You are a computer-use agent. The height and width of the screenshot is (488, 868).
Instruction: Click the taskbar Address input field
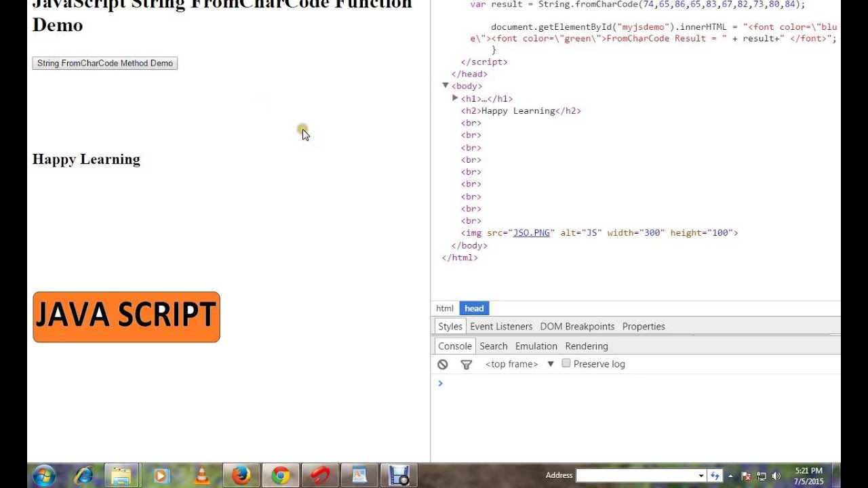tap(636, 476)
